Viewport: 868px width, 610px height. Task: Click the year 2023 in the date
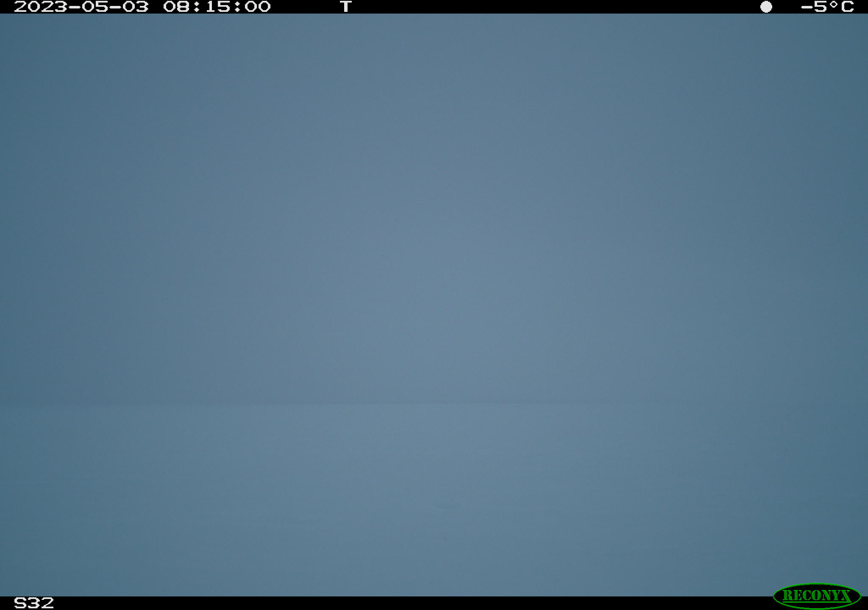[41, 7]
